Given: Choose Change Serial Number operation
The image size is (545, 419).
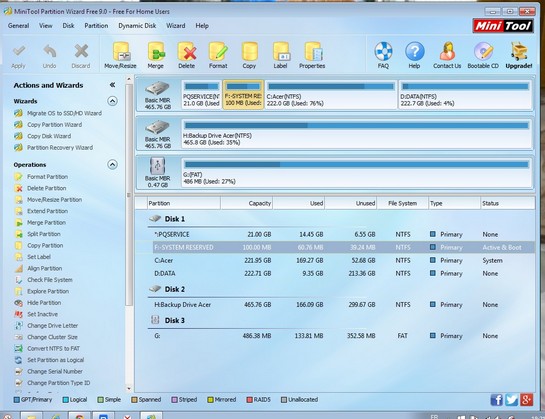Looking at the screenshot, I should tap(49, 371).
